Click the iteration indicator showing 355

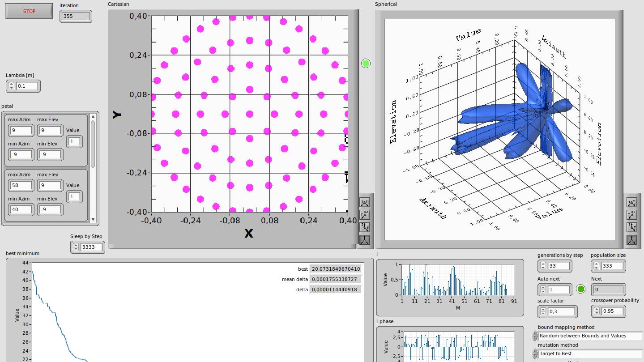pos(76,16)
